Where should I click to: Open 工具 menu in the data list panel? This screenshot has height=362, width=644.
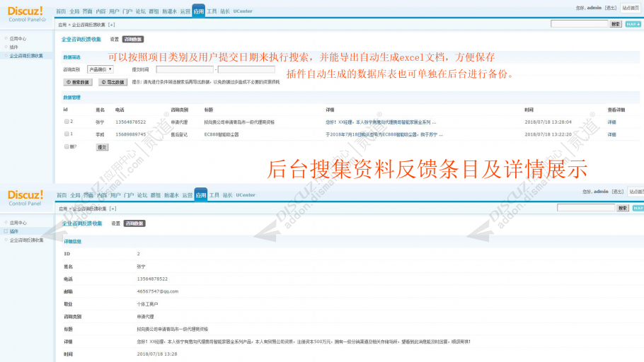(212, 11)
